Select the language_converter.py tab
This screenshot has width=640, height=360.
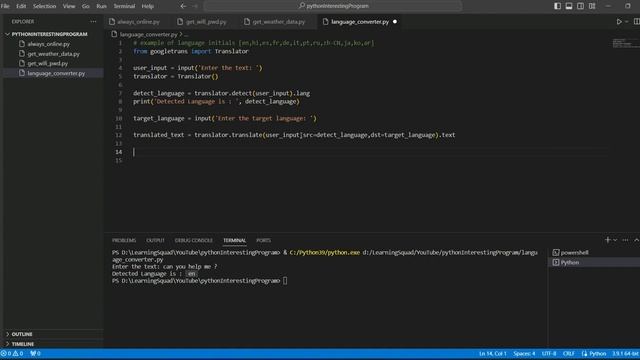click(x=360, y=22)
